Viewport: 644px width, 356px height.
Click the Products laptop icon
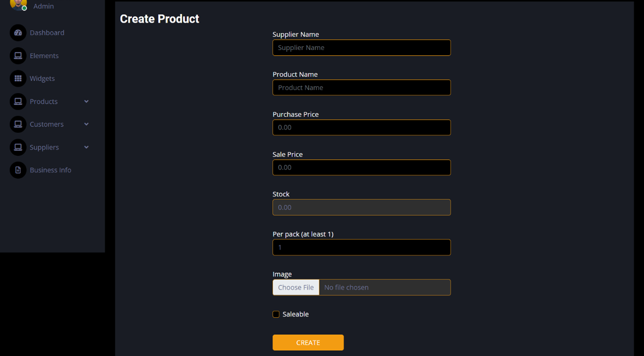[x=18, y=102]
